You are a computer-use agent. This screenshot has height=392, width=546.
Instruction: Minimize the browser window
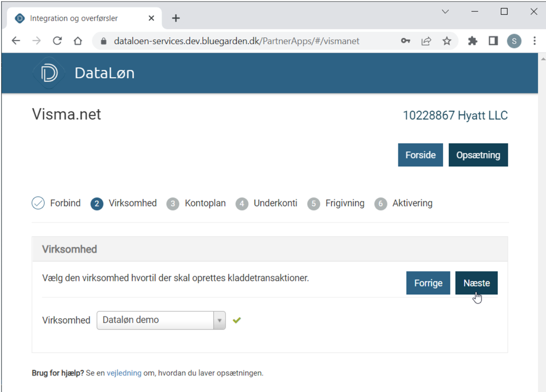click(474, 11)
